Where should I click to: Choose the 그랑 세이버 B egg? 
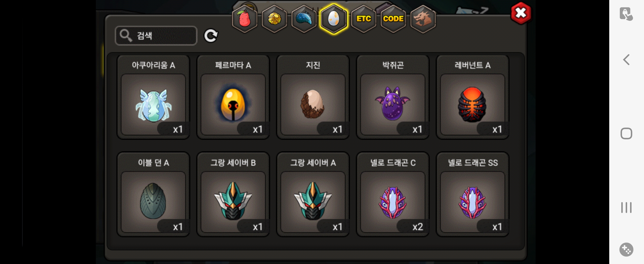(233, 194)
